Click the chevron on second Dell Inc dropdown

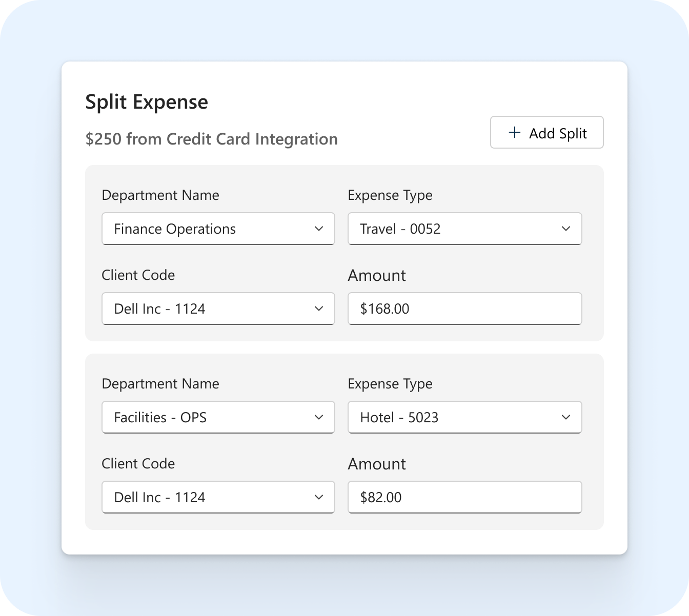(x=318, y=497)
